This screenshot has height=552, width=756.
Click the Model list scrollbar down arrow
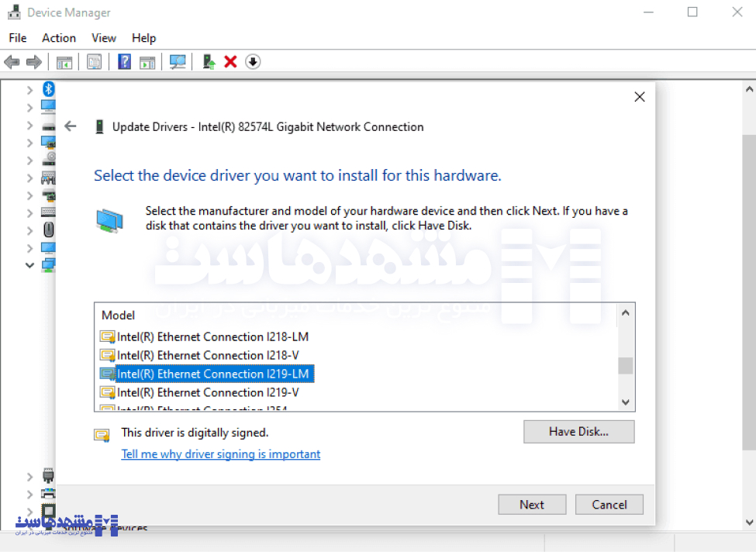tap(626, 402)
